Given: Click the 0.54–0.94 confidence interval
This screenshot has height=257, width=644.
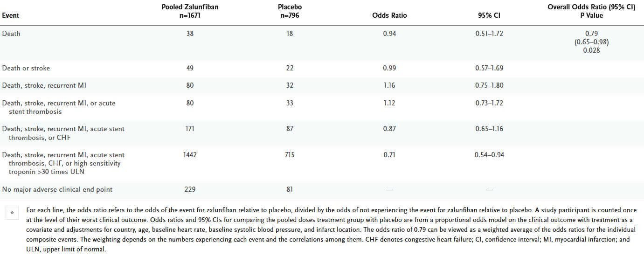Looking at the screenshot, I should tap(487, 155).
